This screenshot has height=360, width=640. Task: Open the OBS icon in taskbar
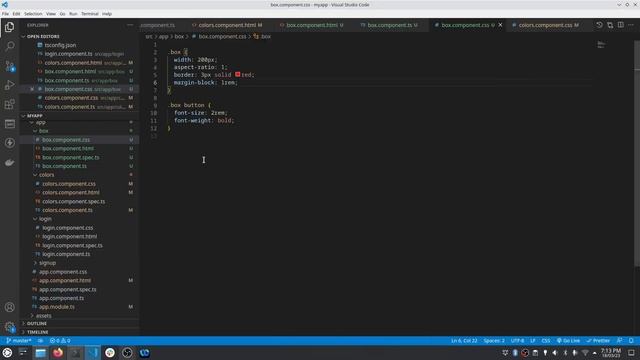tap(127, 353)
